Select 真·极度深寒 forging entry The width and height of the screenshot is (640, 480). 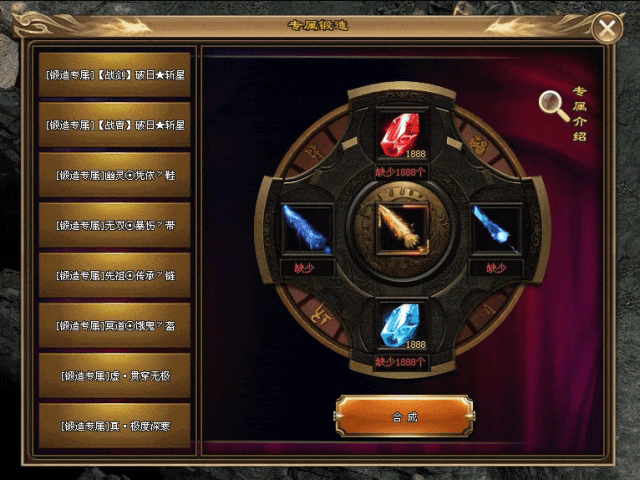click(x=115, y=426)
